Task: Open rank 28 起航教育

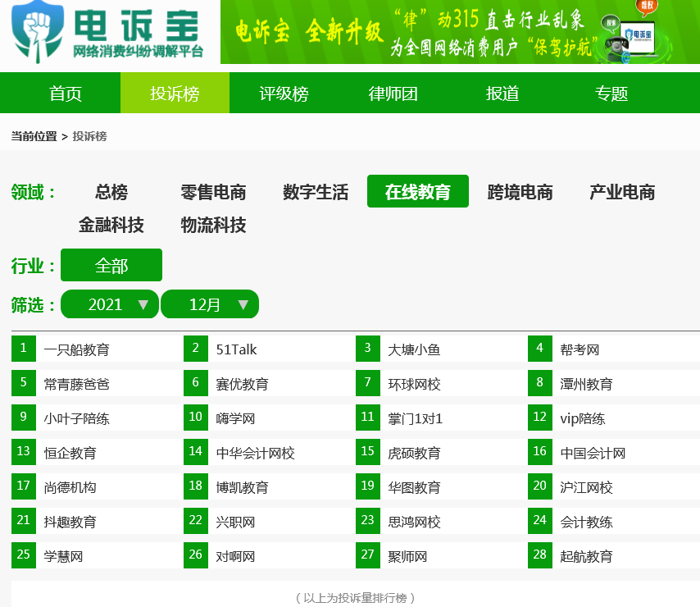Action: tap(586, 556)
